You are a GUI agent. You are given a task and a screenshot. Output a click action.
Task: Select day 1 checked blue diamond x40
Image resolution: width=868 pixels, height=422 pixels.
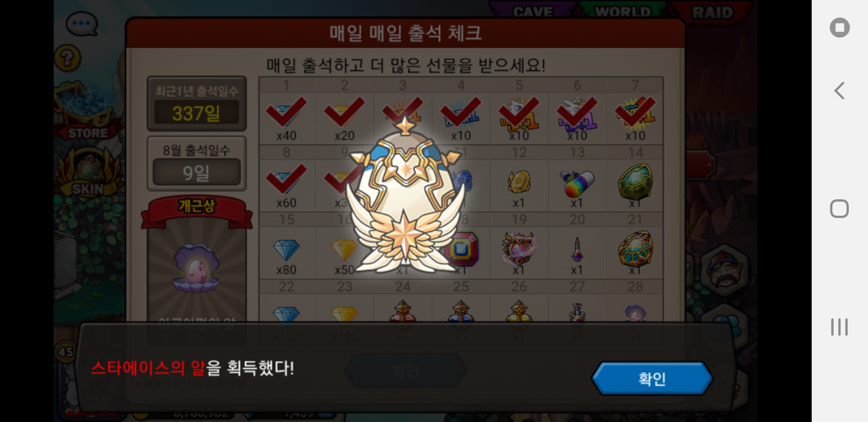pyautogui.click(x=287, y=118)
